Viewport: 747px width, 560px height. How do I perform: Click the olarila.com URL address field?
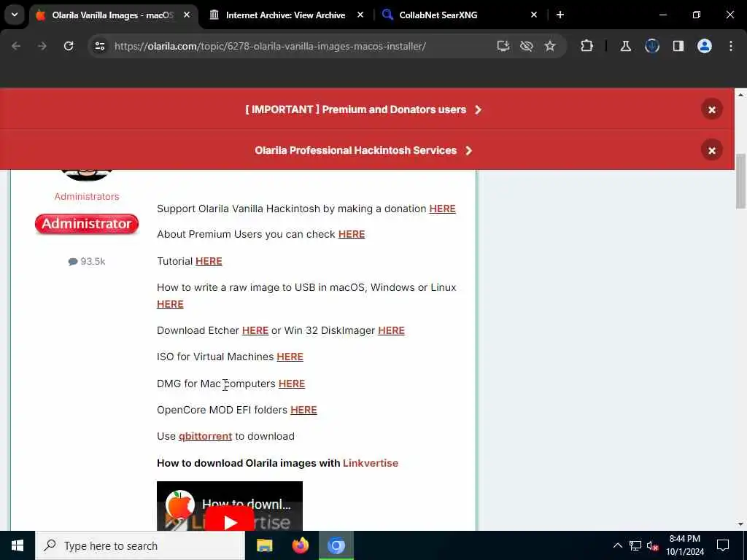click(x=270, y=46)
